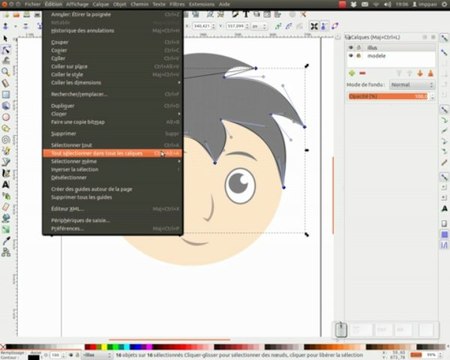
Task: Choose the Tweak tool
Action: pyautogui.click(x=6, y=61)
